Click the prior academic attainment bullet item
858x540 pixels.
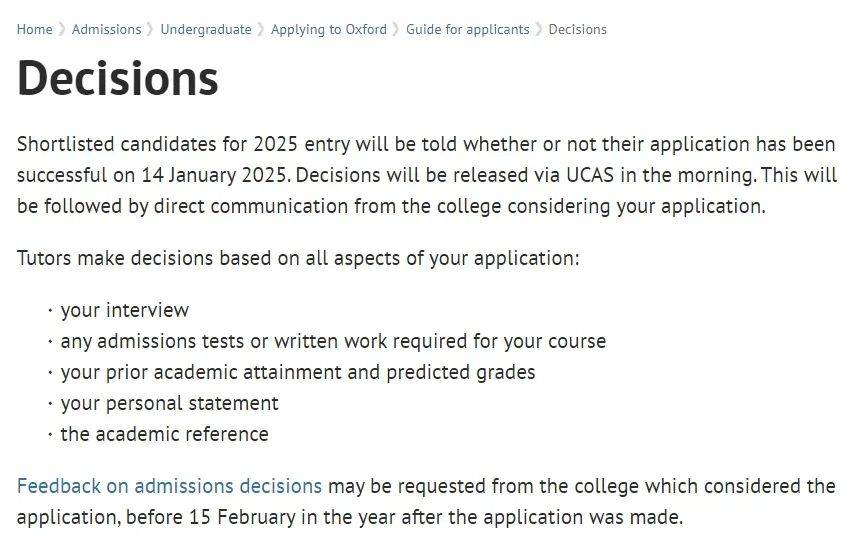(x=298, y=372)
